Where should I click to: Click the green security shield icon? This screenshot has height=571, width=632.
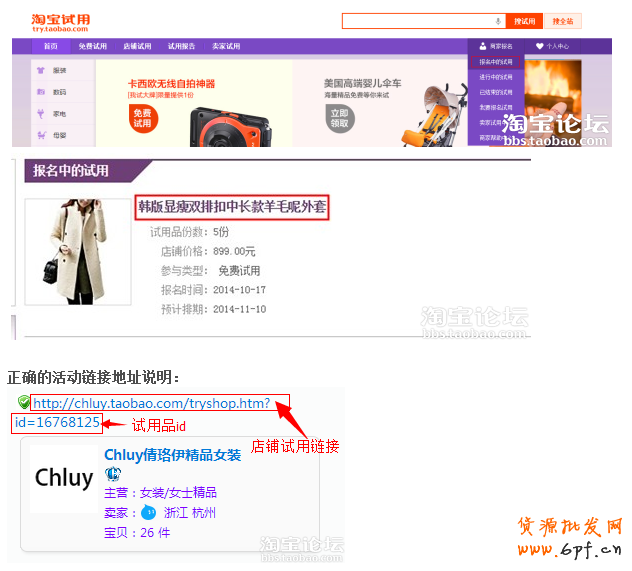click(23, 403)
